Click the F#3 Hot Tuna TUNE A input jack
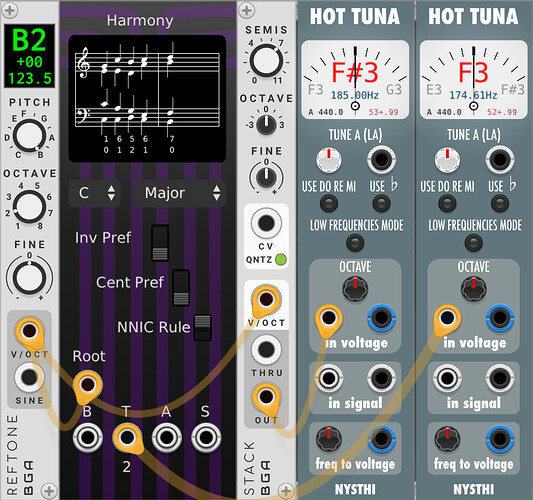Screen dimensions: 533x500 coord(381,159)
